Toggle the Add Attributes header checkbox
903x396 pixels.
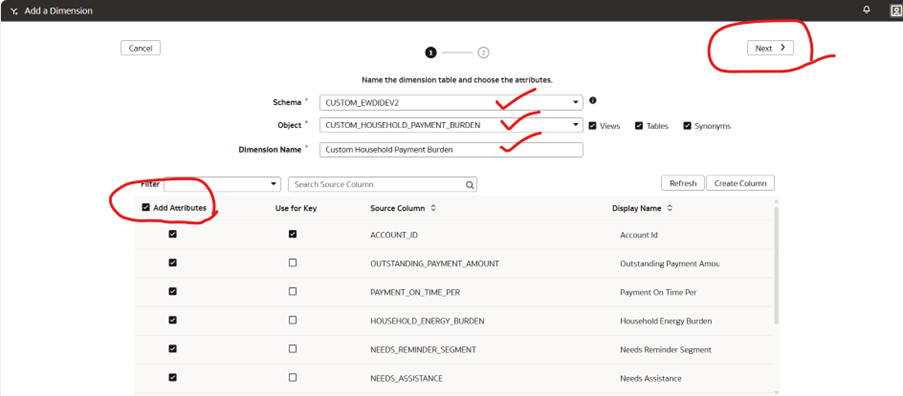(146, 207)
